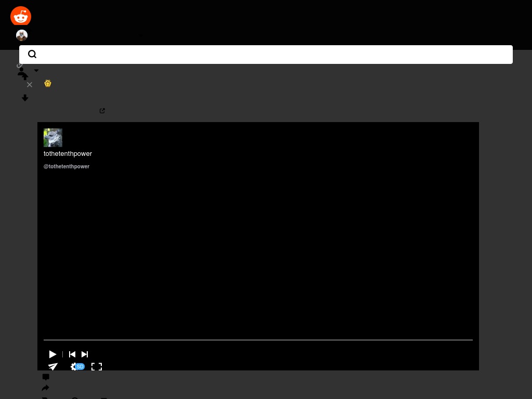Share the post with curved arrow
This screenshot has width=532, height=399.
tap(46, 388)
